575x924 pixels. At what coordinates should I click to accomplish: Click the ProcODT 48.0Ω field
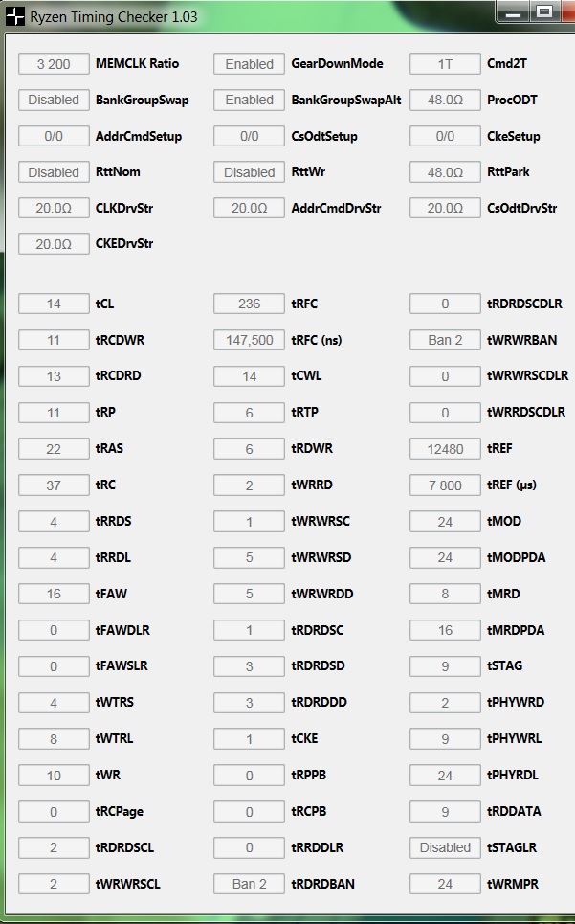tap(445, 100)
